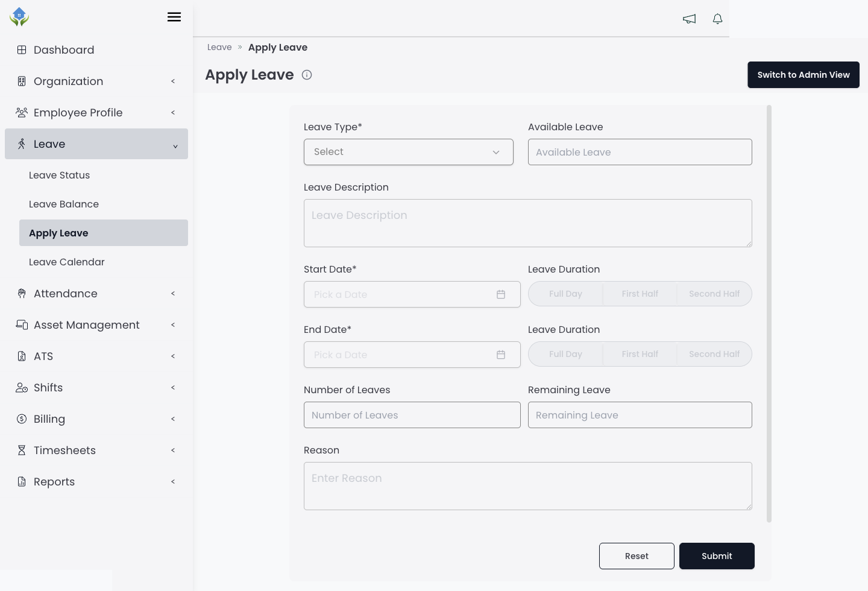Open notifications bell icon
This screenshot has width=868, height=591.
tap(717, 19)
